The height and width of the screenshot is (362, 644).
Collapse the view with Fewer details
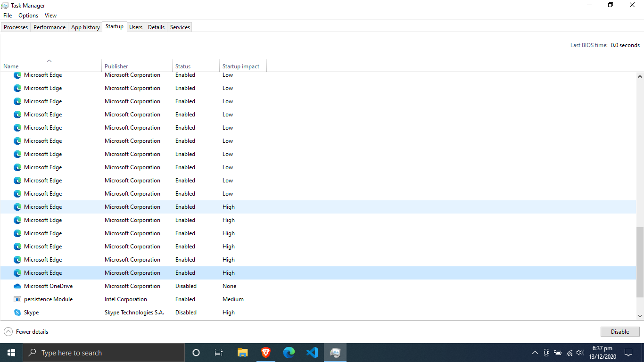pyautogui.click(x=26, y=332)
